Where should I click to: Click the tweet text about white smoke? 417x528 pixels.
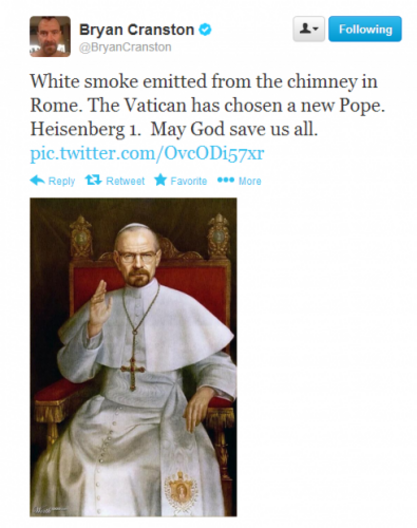click(207, 105)
